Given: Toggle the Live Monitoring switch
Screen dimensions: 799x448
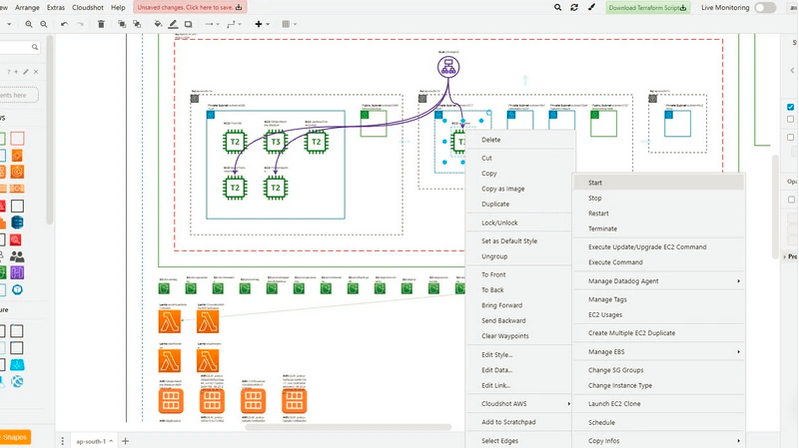Looking at the screenshot, I should [764, 7].
